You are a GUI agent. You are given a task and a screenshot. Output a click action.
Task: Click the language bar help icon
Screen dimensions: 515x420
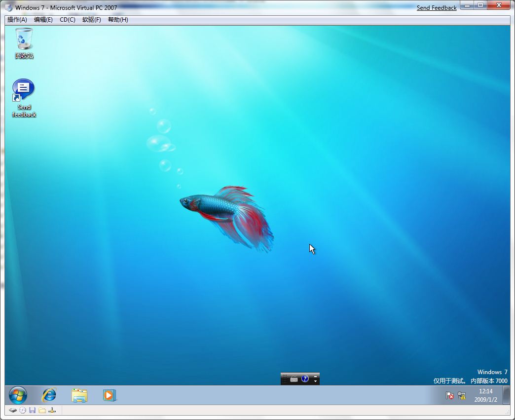point(305,379)
